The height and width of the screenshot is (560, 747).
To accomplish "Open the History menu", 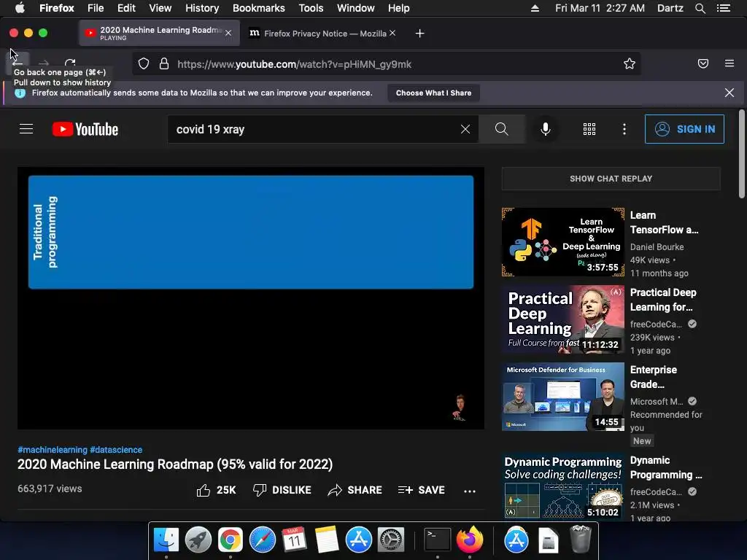I will pyautogui.click(x=202, y=8).
